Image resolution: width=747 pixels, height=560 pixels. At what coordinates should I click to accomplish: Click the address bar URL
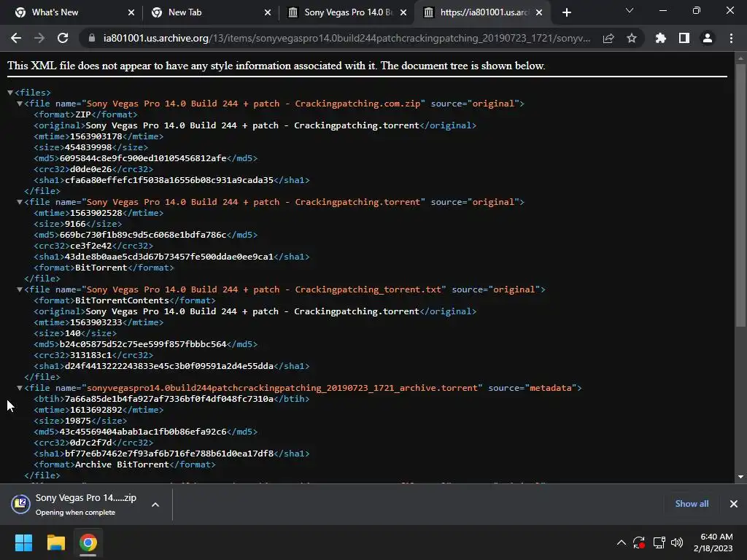click(347, 38)
